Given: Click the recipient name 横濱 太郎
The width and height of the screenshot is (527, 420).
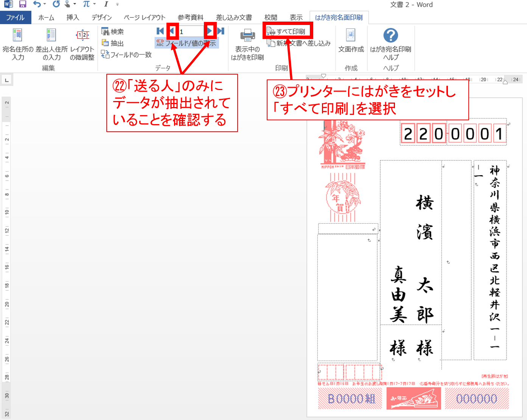Looking at the screenshot, I should 425,259.
